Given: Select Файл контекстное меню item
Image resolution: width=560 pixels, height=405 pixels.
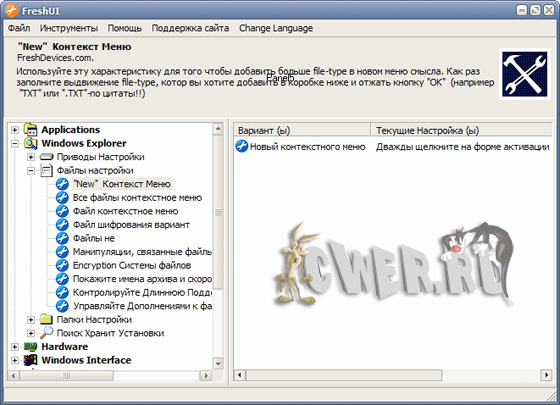Looking at the screenshot, I should (125, 211).
